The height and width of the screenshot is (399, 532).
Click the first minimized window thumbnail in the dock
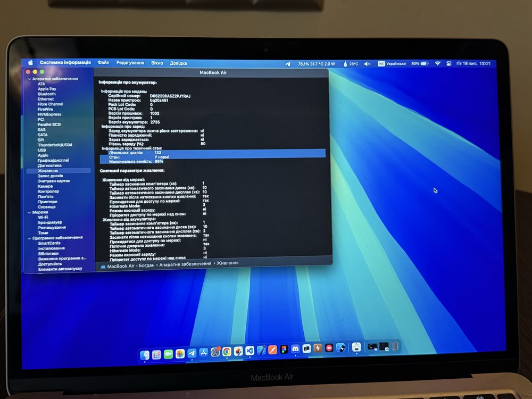[x=372, y=347]
